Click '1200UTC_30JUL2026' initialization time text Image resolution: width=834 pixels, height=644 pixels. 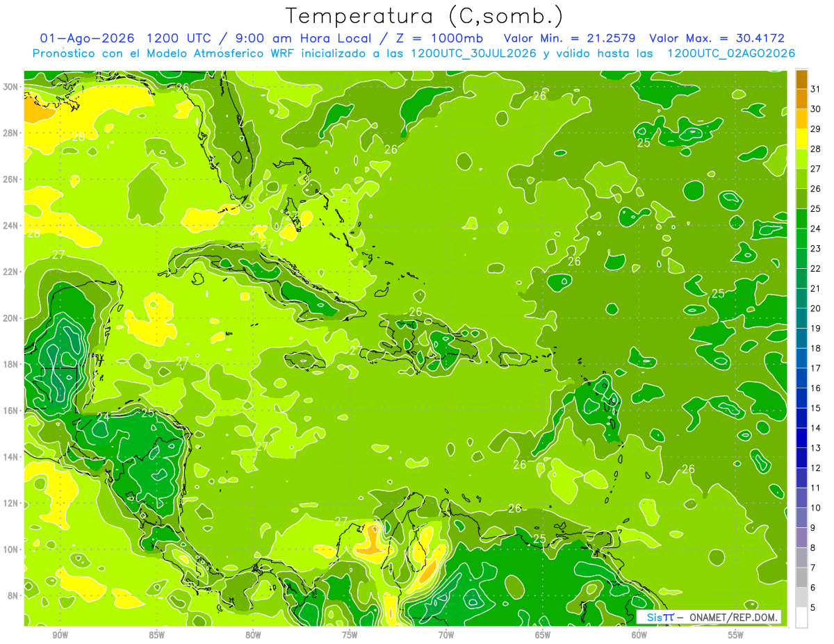pyautogui.click(x=473, y=53)
